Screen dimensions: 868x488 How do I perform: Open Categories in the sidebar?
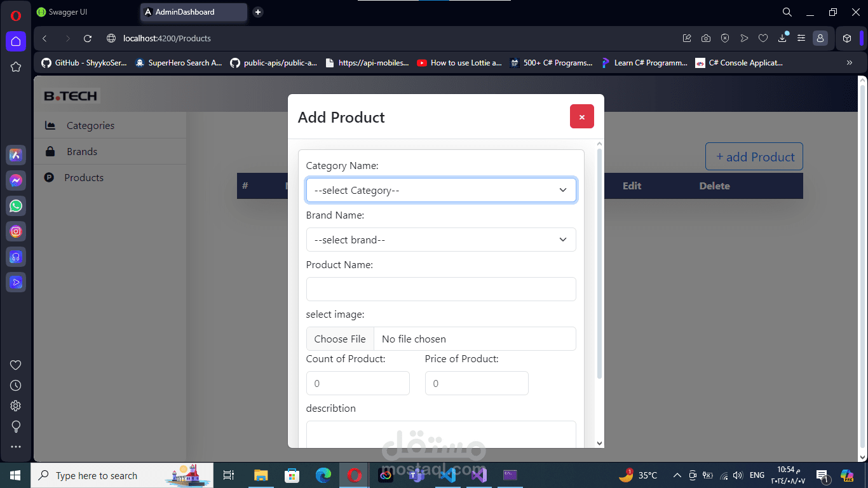[x=90, y=125]
